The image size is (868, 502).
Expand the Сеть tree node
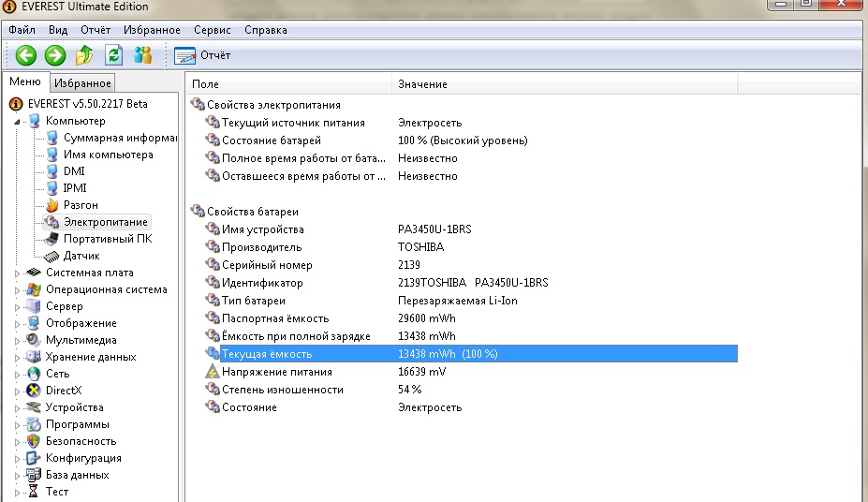coord(17,375)
